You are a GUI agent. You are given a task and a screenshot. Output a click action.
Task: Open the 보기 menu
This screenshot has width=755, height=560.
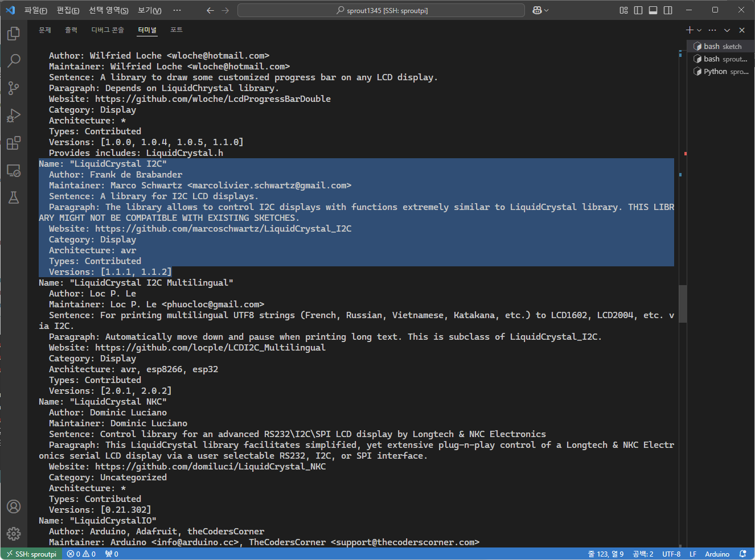(149, 10)
